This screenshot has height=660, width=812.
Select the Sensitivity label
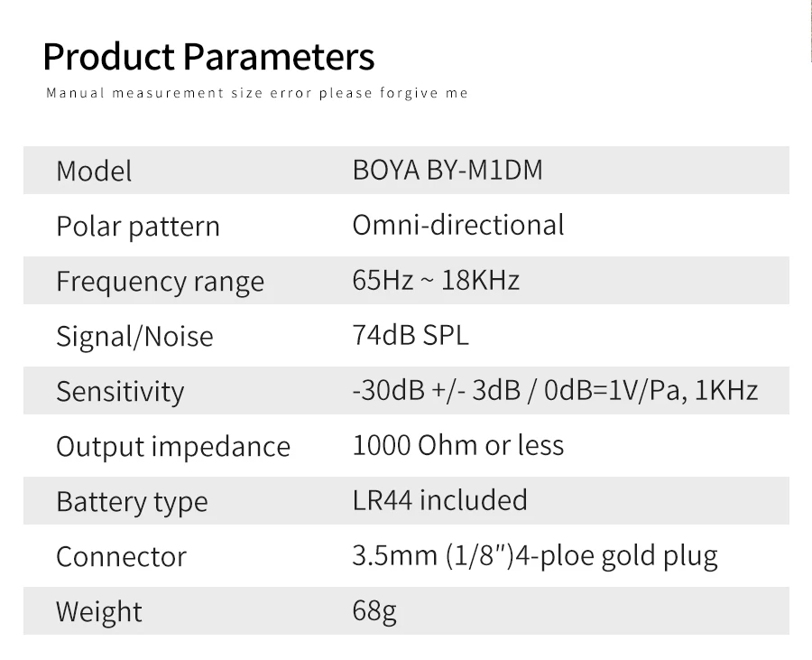click(x=120, y=392)
